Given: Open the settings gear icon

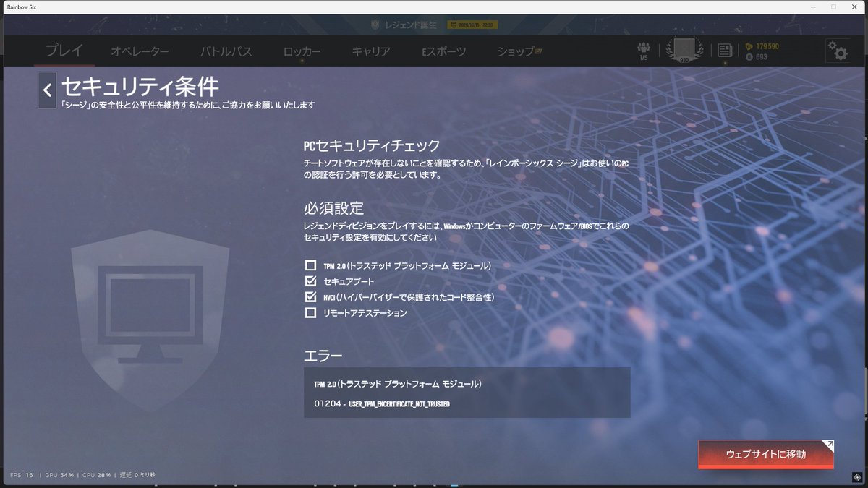Looking at the screenshot, I should (837, 51).
